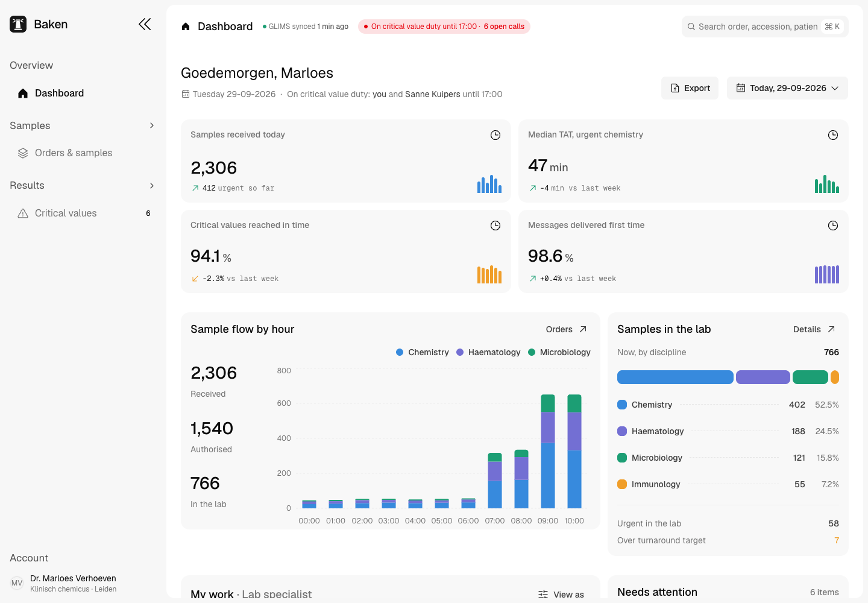
Task: Click the green Microbiology segment of discipline bar
Action: pyautogui.click(x=810, y=377)
